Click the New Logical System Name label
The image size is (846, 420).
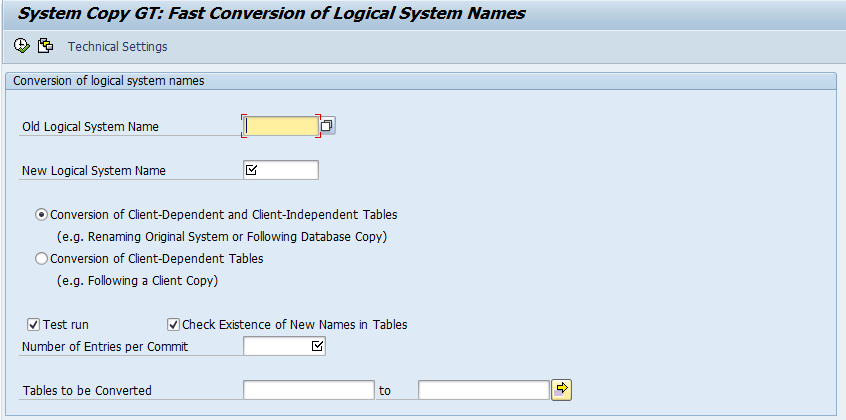(x=94, y=171)
